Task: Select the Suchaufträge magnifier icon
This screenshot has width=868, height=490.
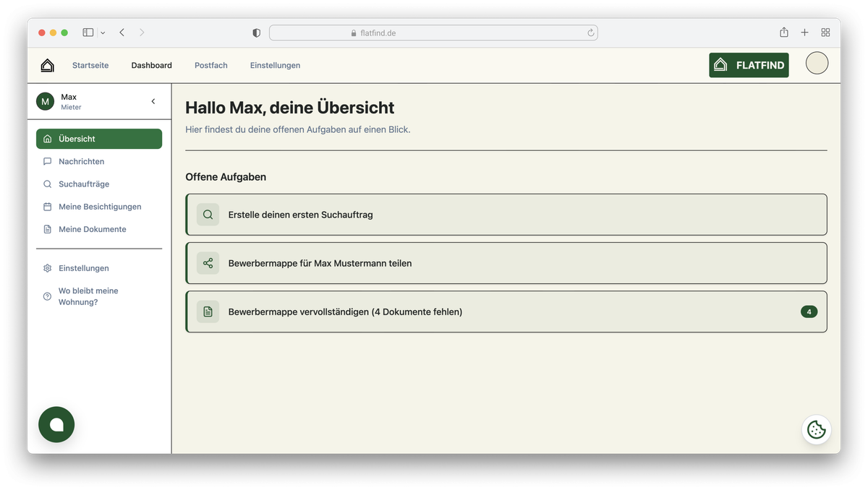Action: pos(47,184)
